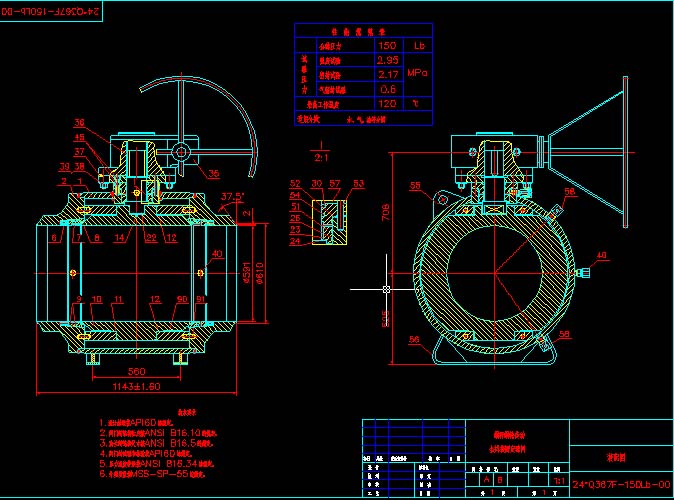Click part balloon number 22
This screenshot has width=674, height=500.
[151, 237]
